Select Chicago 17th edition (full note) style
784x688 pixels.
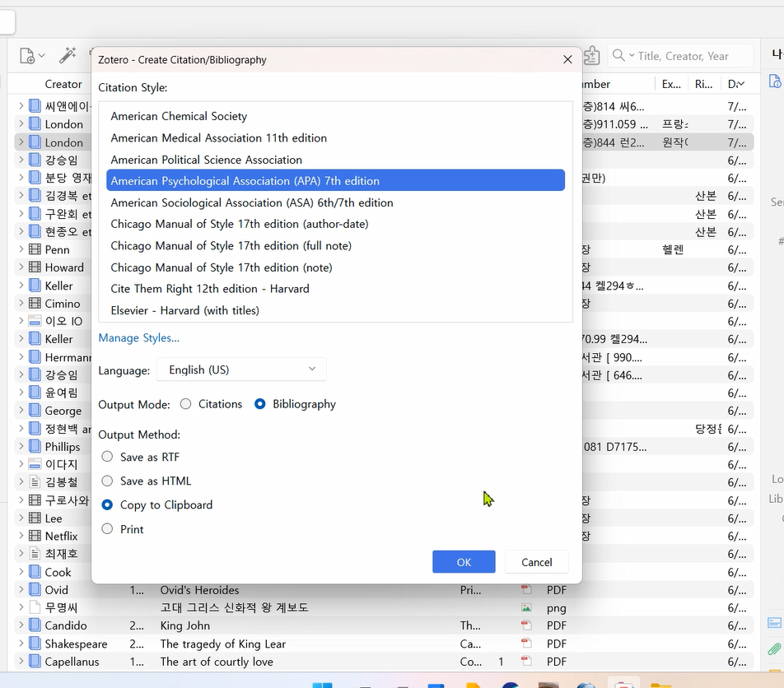click(x=335, y=245)
